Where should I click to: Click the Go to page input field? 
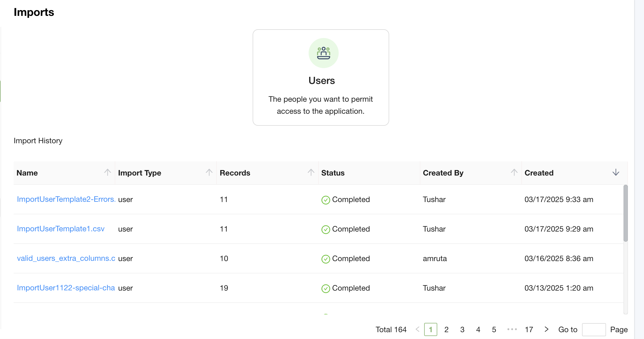[x=594, y=329]
